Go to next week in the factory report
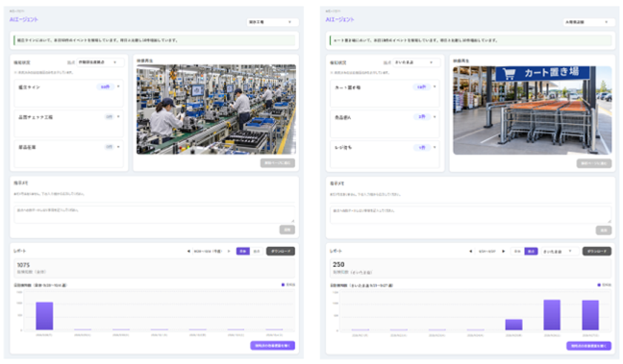The width and height of the screenshot is (623, 364). (x=229, y=251)
